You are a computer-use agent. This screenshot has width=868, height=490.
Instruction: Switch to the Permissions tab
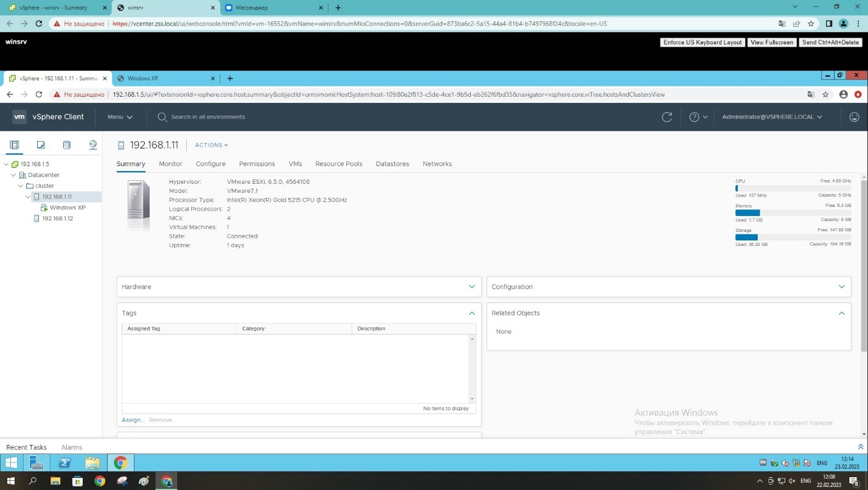(x=257, y=164)
